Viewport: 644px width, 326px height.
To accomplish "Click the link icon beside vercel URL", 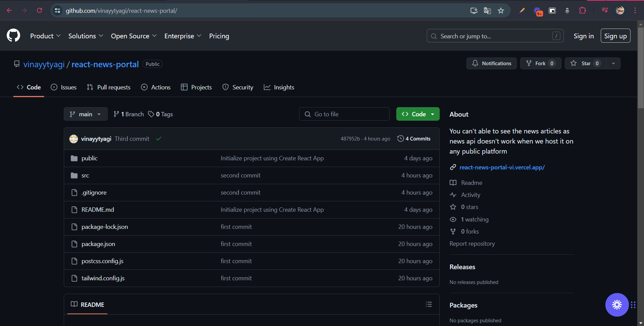I will pyautogui.click(x=453, y=167).
